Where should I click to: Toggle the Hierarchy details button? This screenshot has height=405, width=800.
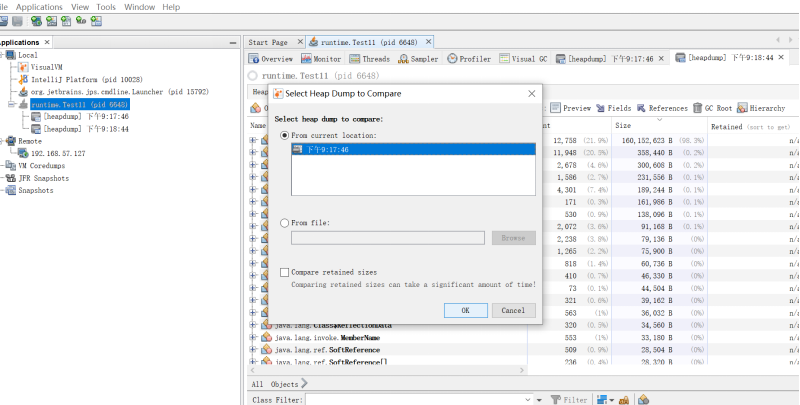pos(761,108)
